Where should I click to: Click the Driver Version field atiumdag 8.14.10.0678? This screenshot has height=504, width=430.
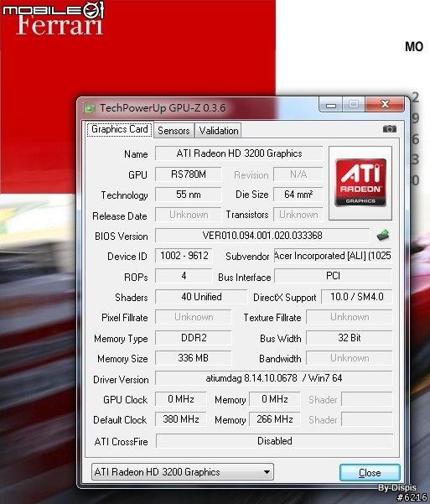(x=274, y=378)
